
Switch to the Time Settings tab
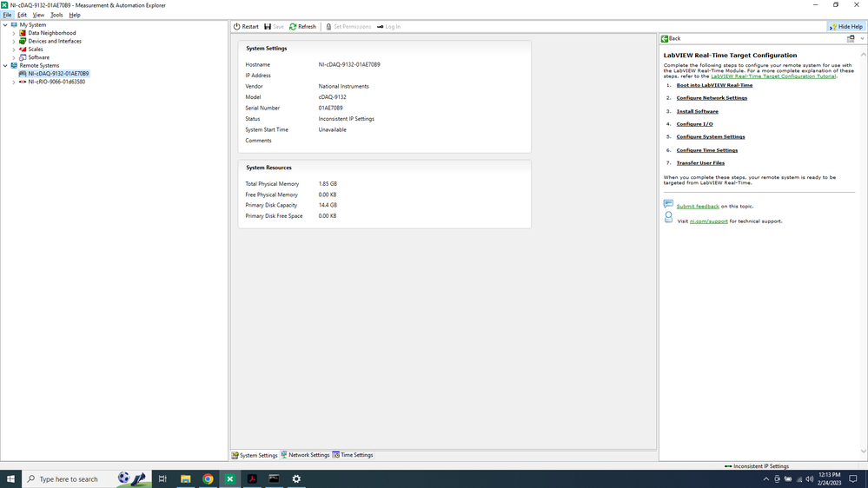(353, 455)
